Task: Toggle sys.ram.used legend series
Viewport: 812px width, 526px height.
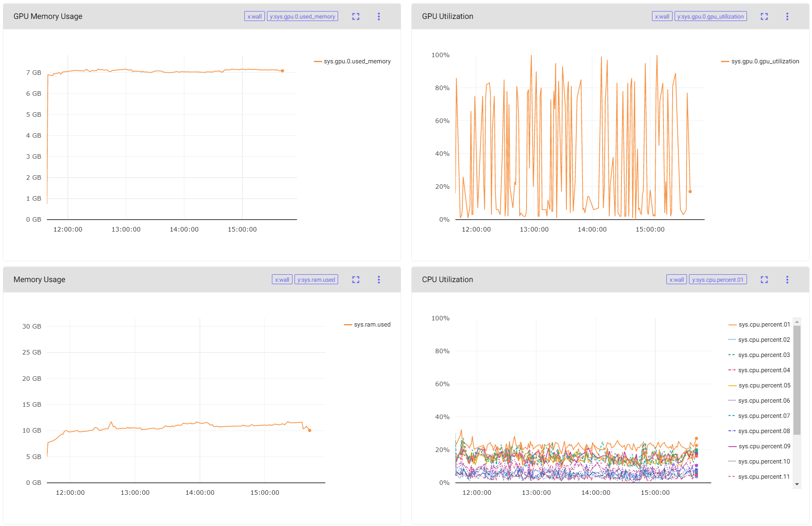Action: click(367, 324)
